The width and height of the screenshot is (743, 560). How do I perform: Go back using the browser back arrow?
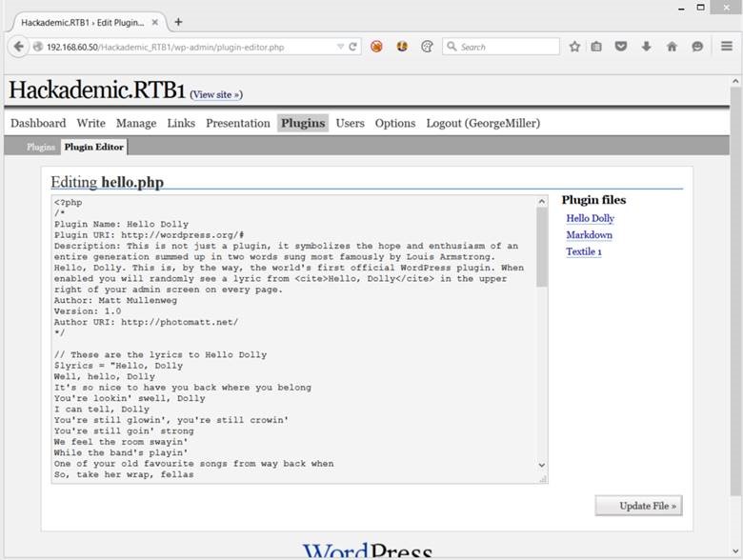tap(18, 47)
